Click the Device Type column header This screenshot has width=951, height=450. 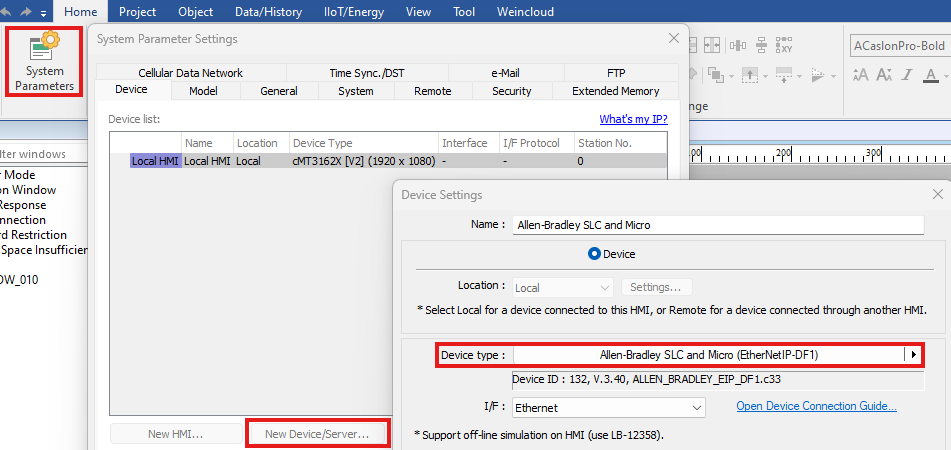(x=364, y=143)
